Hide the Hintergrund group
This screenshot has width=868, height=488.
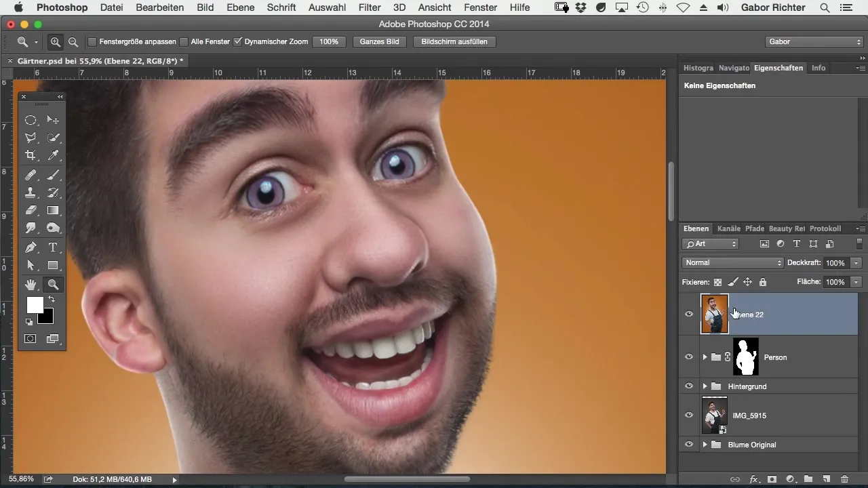coord(689,386)
